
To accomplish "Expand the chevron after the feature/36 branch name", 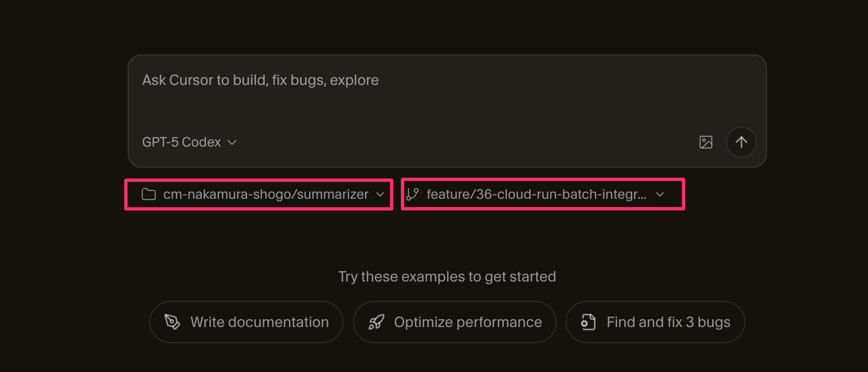I will [660, 194].
